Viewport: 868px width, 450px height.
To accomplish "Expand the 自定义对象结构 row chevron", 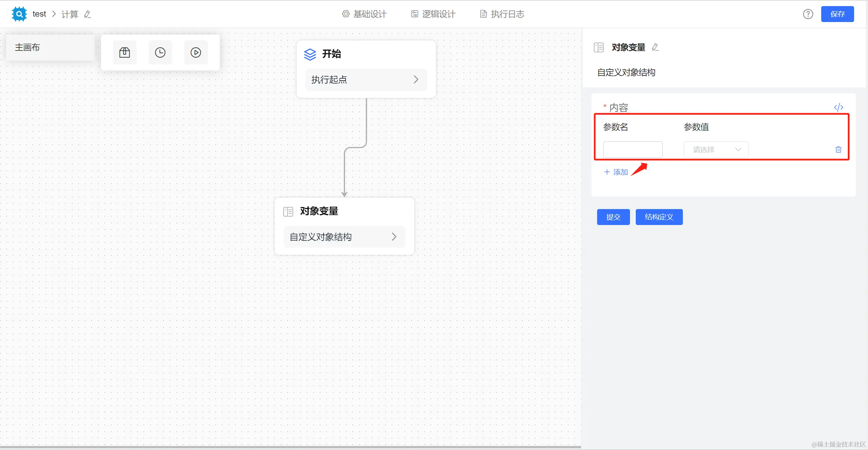I will [394, 237].
